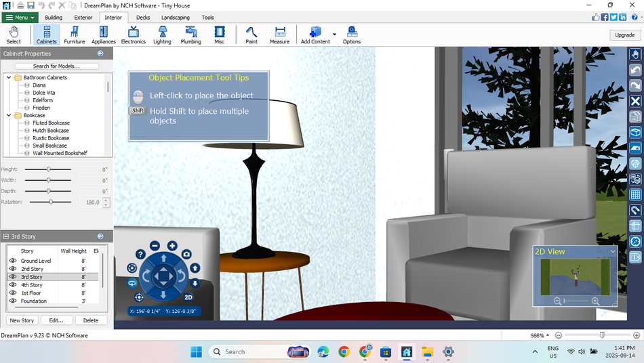Viewport: 644px width, 363px height.
Task: Open the Misc objects tool
Action: tap(220, 35)
